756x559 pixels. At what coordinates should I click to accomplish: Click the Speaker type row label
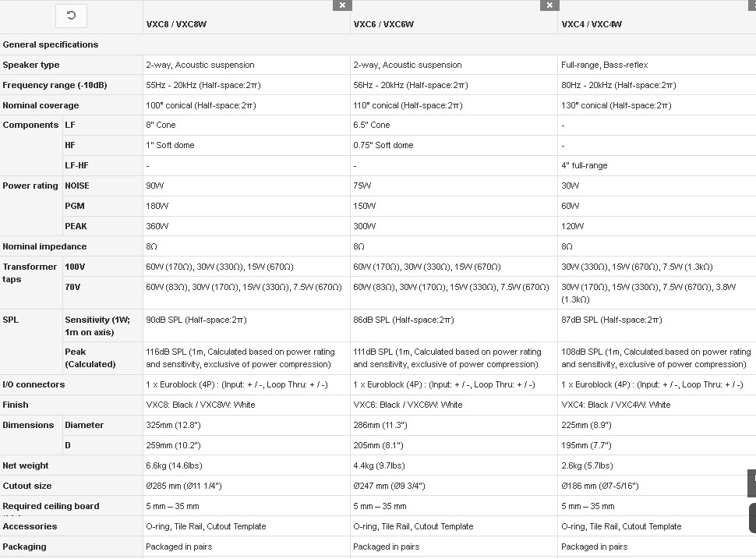31,65
